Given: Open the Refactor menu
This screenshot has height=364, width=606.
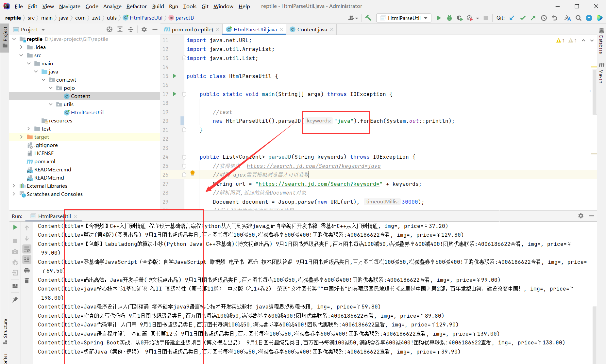Looking at the screenshot, I should tap(136, 6).
